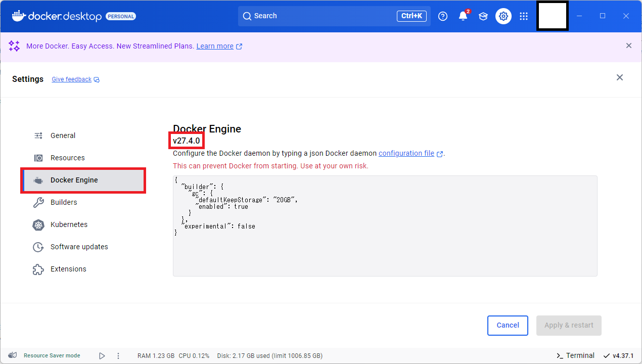Select General in the settings sidebar

click(x=63, y=135)
